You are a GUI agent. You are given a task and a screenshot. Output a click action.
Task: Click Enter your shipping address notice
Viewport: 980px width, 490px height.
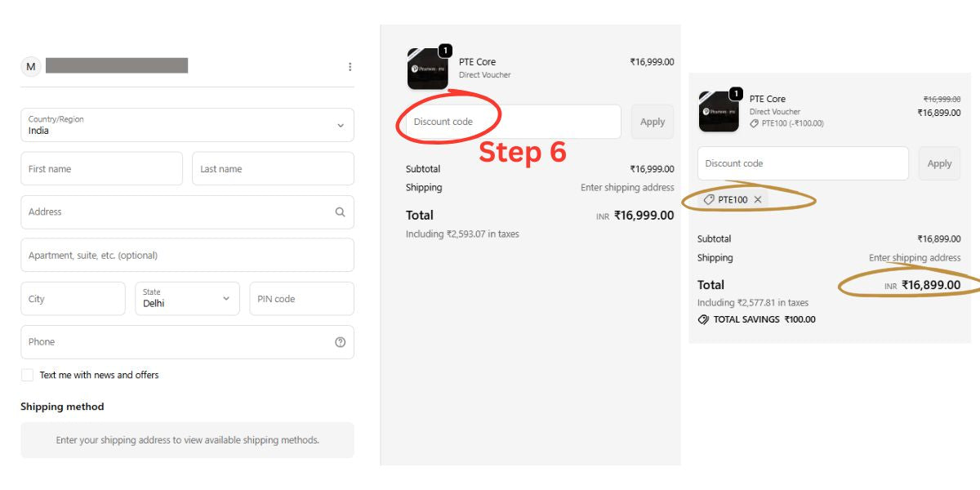coord(187,439)
